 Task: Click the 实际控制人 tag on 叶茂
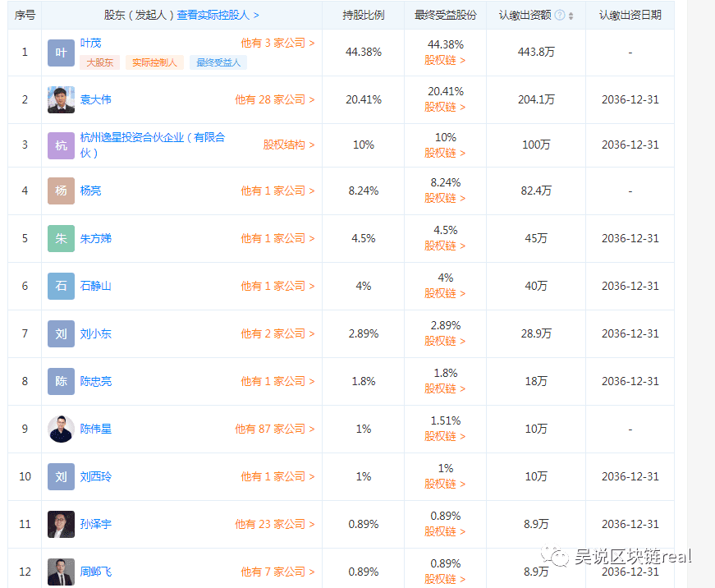point(154,62)
